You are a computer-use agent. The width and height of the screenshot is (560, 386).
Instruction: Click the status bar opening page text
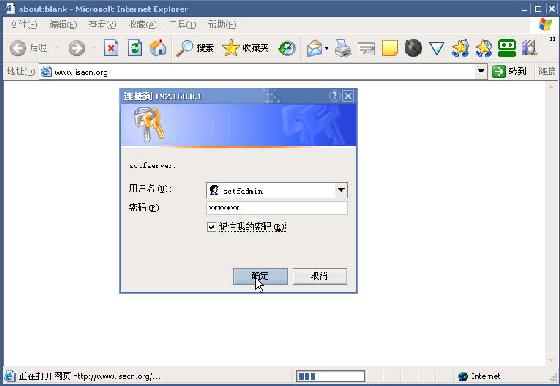point(89,376)
